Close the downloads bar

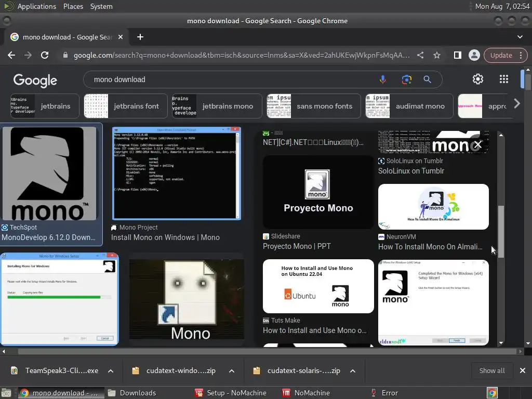(523, 370)
